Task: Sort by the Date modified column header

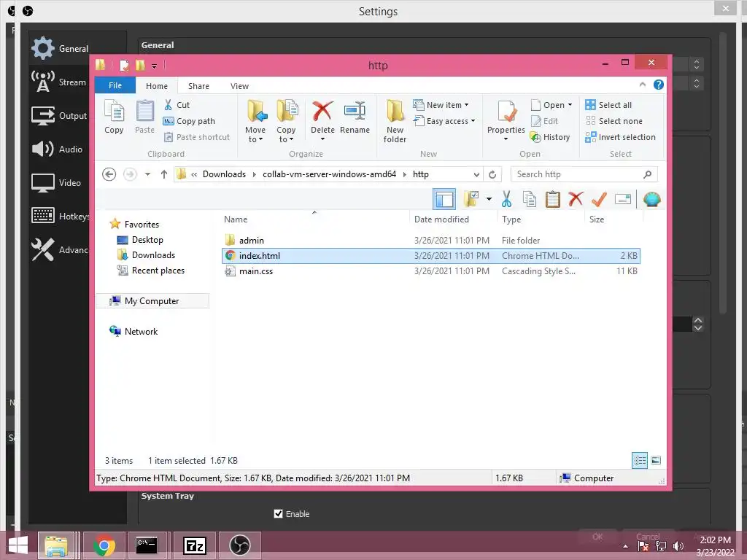Action: (441, 219)
